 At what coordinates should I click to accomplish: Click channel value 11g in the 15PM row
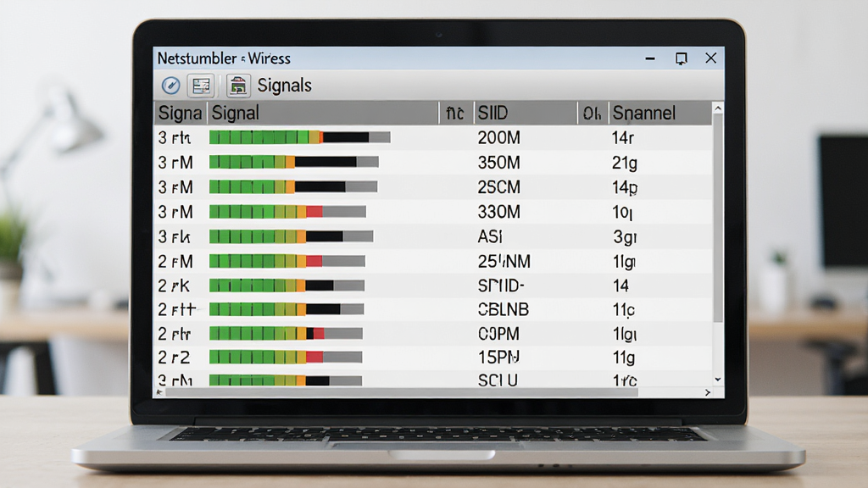point(623,358)
